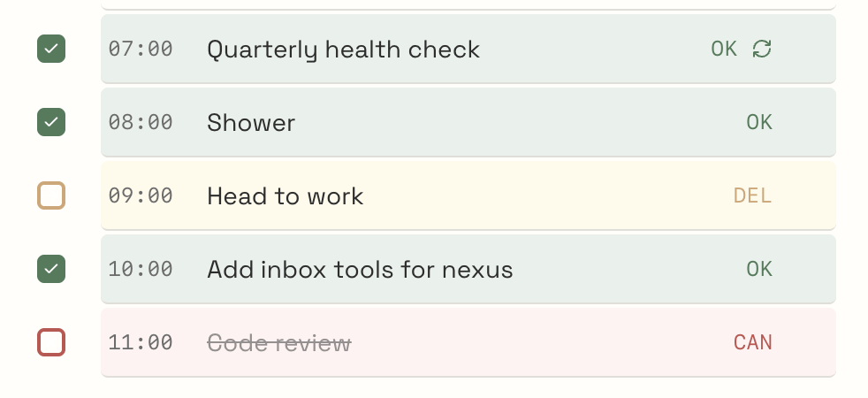This screenshot has height=398, width=868.
Task: Click the DEL status on Head to work
Action: pyautogui.click(x=753, y=195)
